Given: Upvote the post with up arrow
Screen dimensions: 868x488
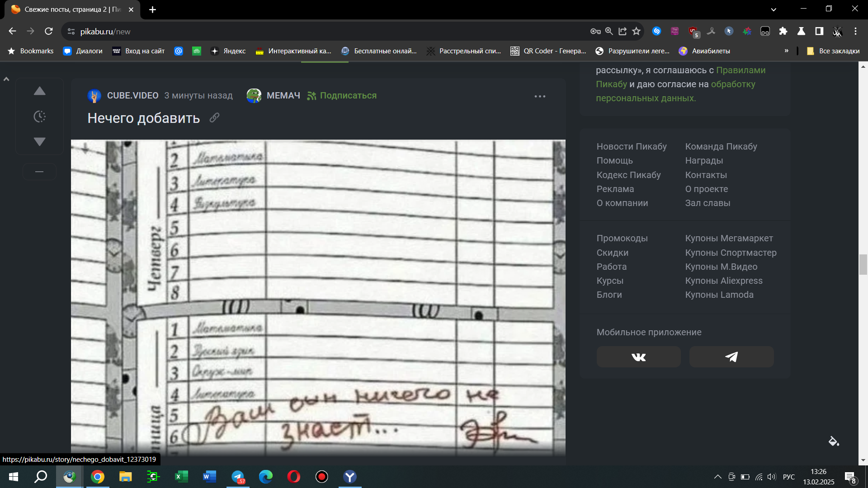Looking at the screenshot, I should click(x=40, y=91).
